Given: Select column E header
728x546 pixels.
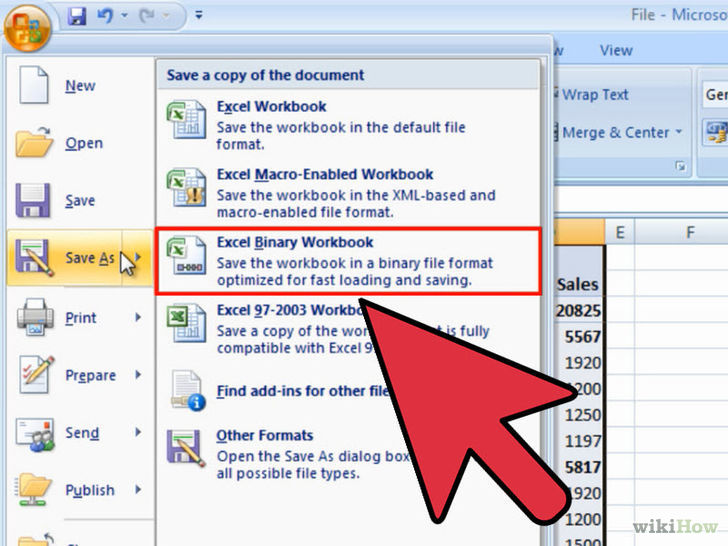Looking at the screenshot, I should (x=620, y=232).
